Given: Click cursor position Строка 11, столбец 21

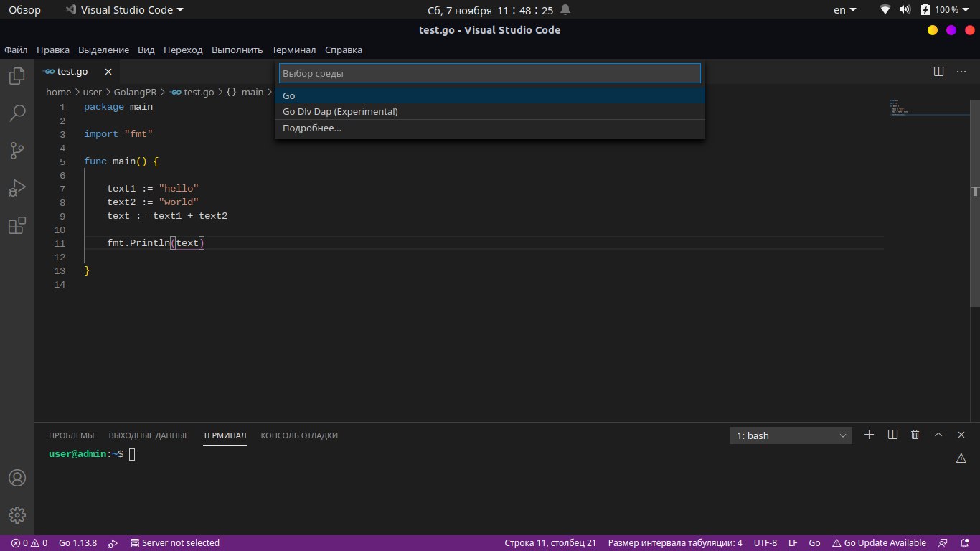Looking at the screenshot, I should [550, 543].
